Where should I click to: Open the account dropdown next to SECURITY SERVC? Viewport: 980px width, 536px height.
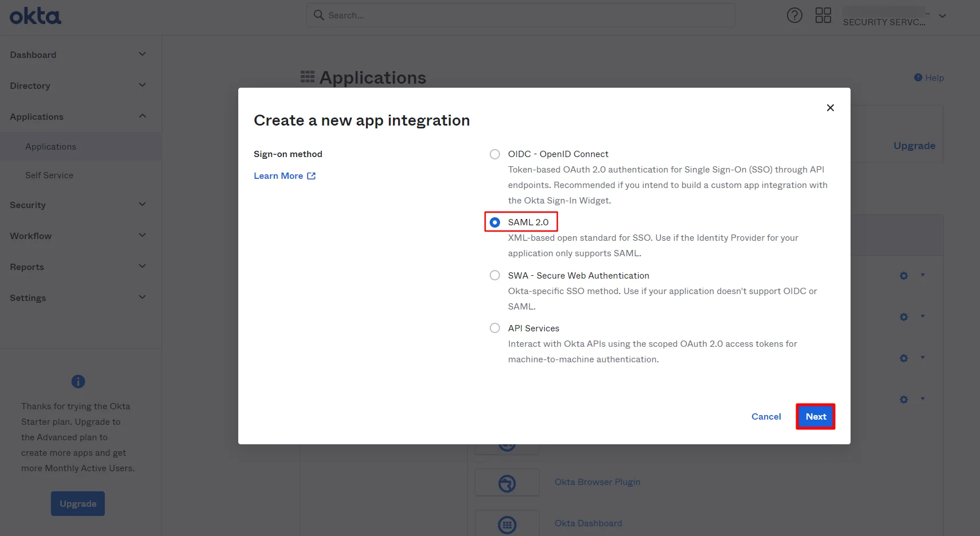(x=942, y=16)
